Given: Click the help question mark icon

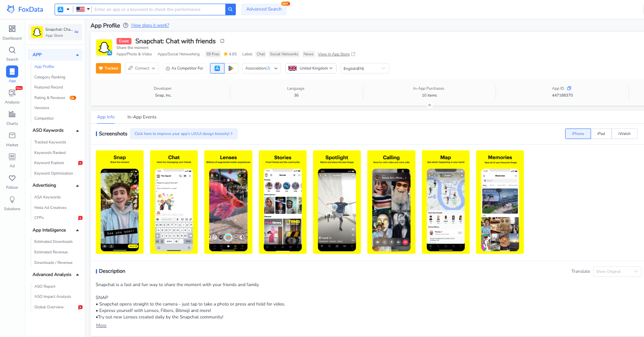Looking at the screenshot, I should coord(125,25).
